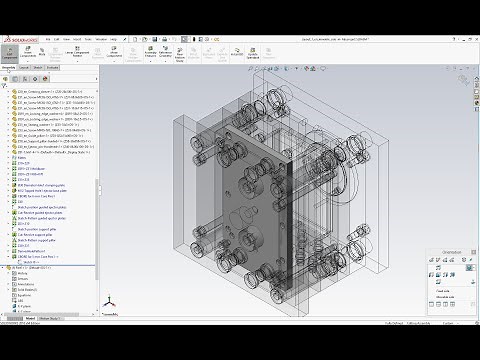Open the top task pane tab icon
Viewport: 480px width, 360px height.
pyautogui.click(x=477, y=80)
